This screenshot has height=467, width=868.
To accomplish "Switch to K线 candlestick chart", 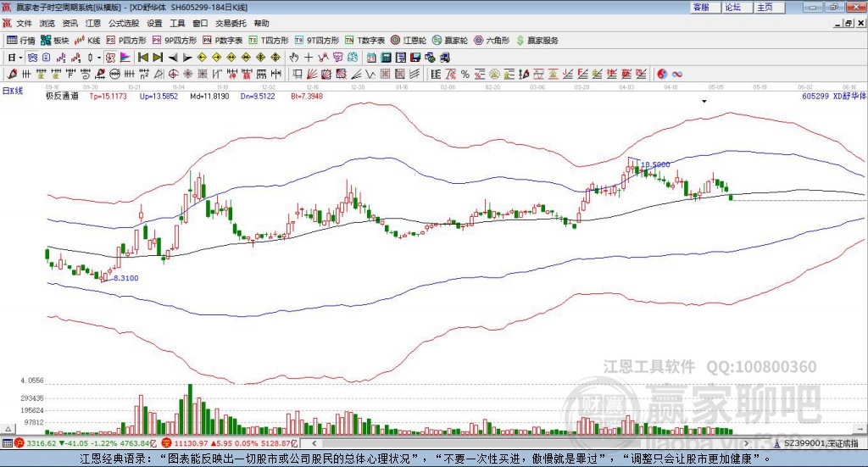I will click(x=87, y=41).
